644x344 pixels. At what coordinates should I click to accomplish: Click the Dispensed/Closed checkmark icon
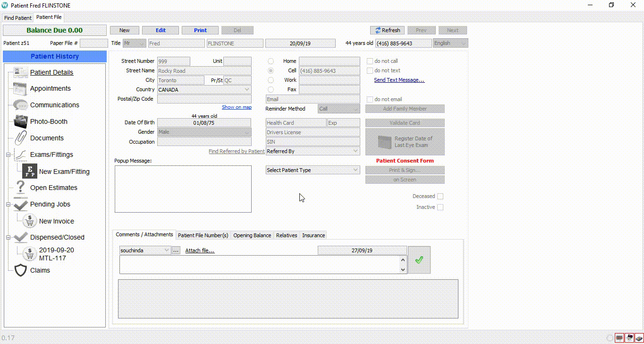[20, 237]
